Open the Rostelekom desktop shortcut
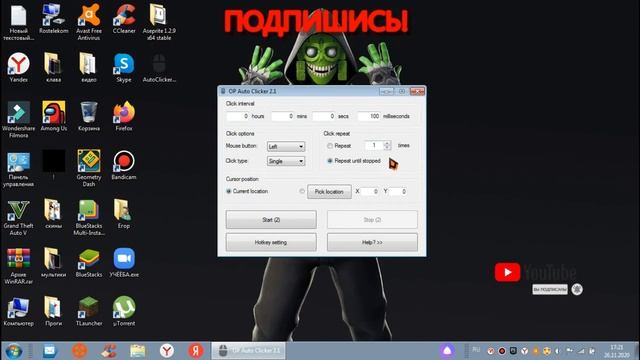This screenshot has width=640, height=360. coord(53,19)
